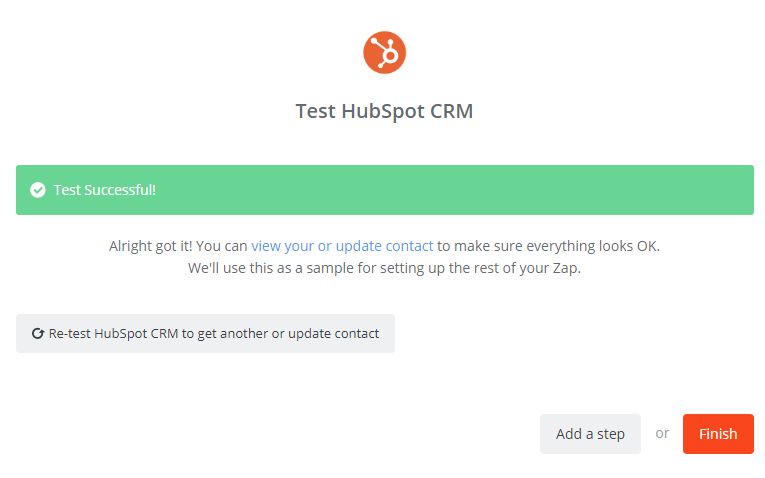Viewport: 765px width, 478px height.
Task: Click the word "Zap." ending the description
Action: [x=565, y=269]
